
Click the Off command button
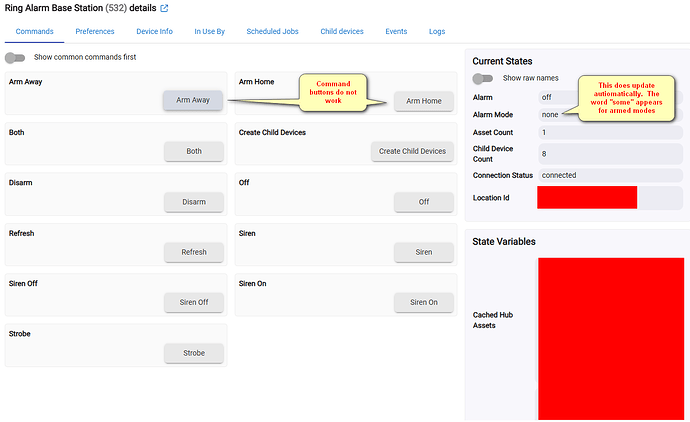(424, 202)
